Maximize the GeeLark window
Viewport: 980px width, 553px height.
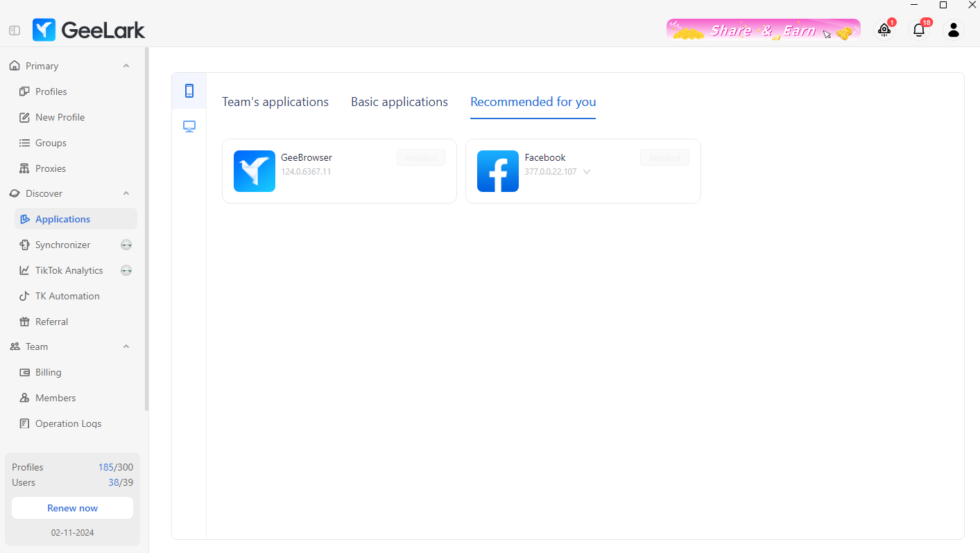[943, 5]
